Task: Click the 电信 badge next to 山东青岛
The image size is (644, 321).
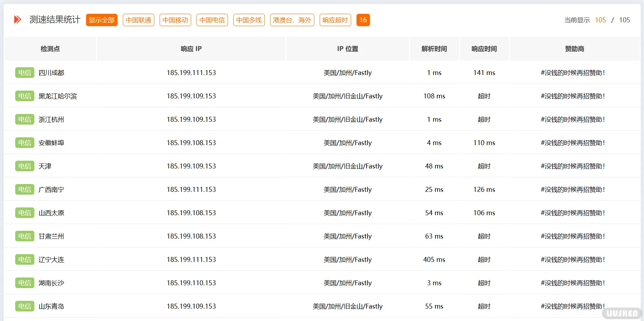Action: (x=24, y=306)
